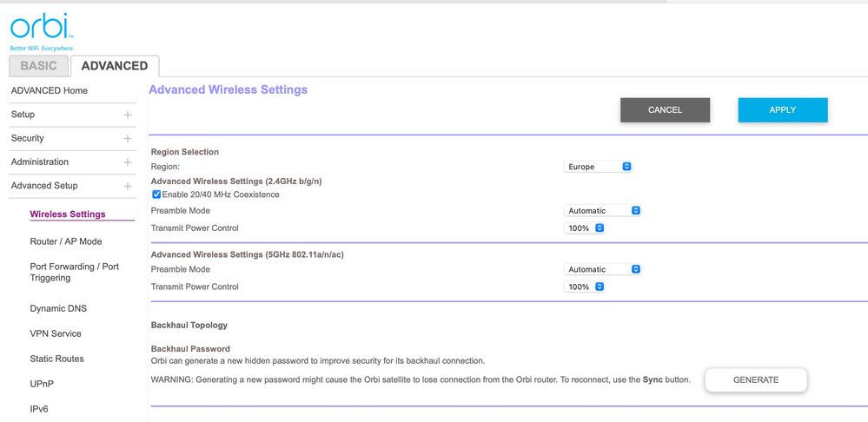Open 2.4GHz Preamble Mode dropdown
868x422 pixels.
pyautogui.click(x=602, y=211)
